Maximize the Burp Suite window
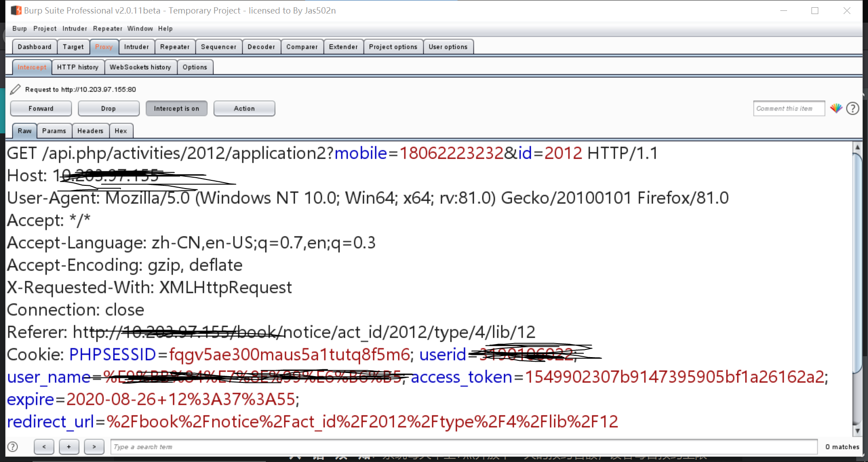The width and height of the screenshot is (868, 462). [815, 10]
